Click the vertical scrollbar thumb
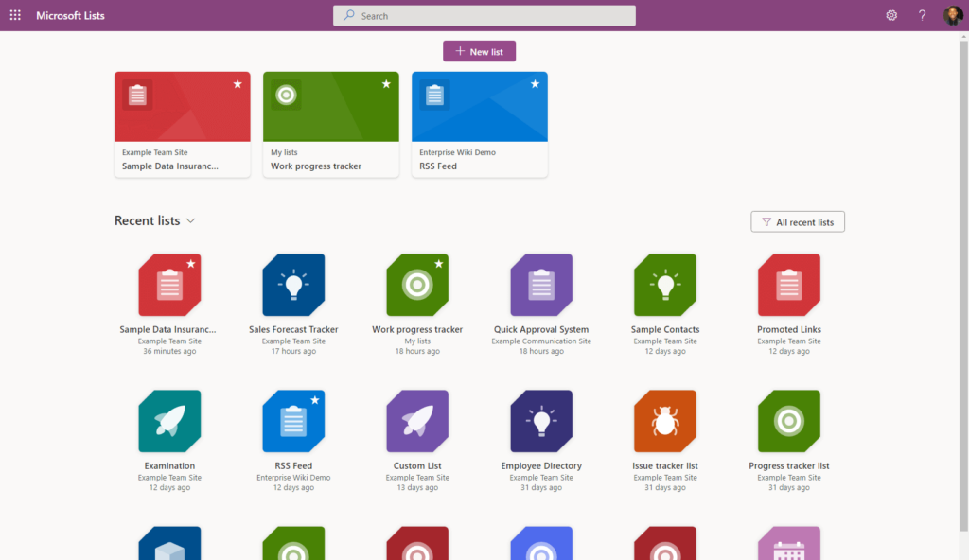The width and height of the screenshot is (969, 560). coord(963,286)
